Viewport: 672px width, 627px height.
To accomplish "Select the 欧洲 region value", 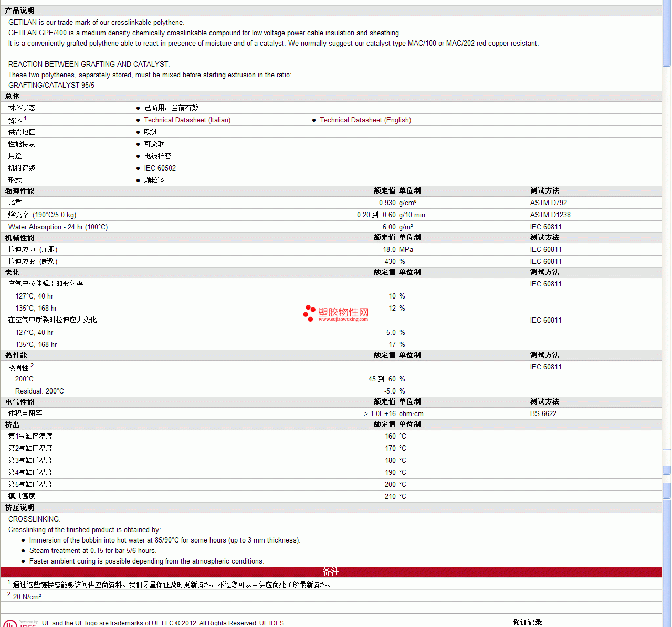I will click(x=151, y=132).
